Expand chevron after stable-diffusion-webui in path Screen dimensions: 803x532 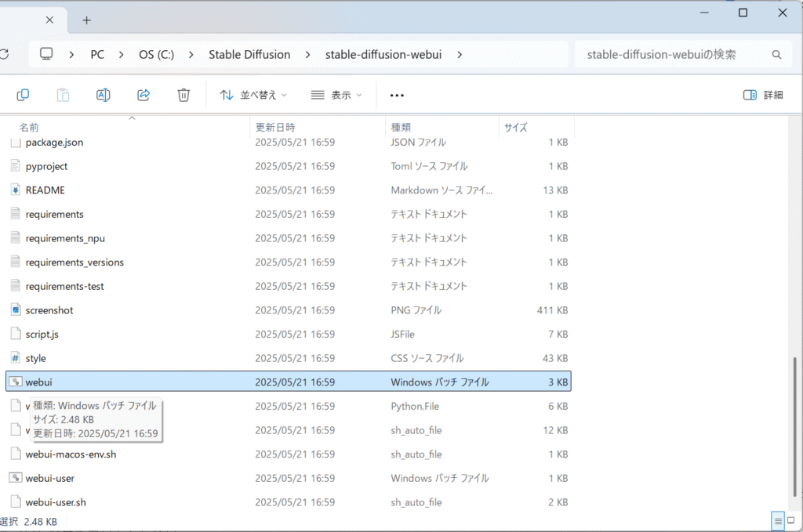pyautogui.click(x=460, y=55)
